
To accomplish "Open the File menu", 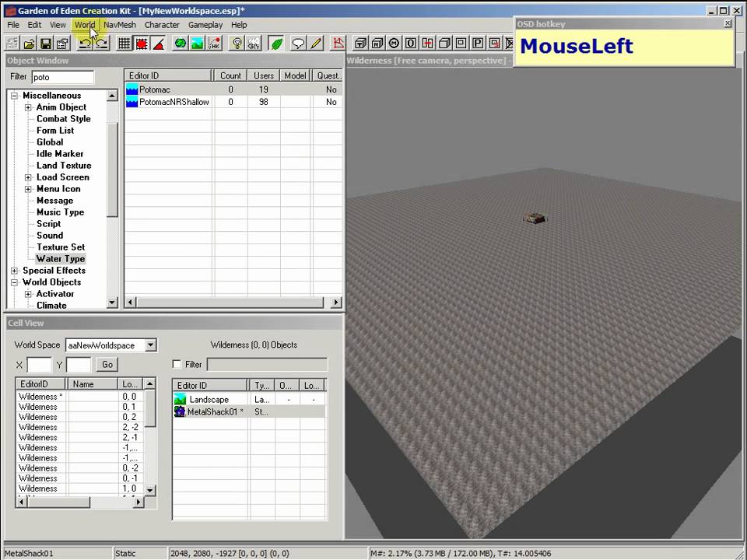I will (x=13, y=25).
